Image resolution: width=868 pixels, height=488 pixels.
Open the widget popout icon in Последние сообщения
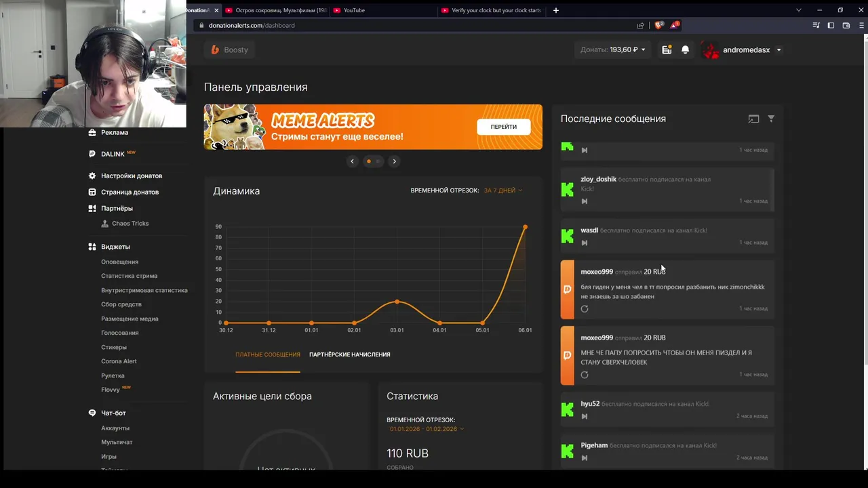[753, 119]
